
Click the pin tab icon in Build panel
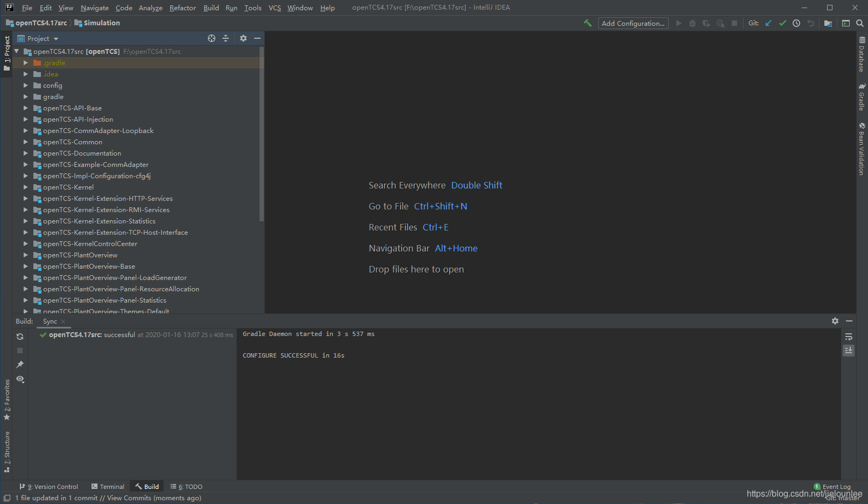[20, 365]
